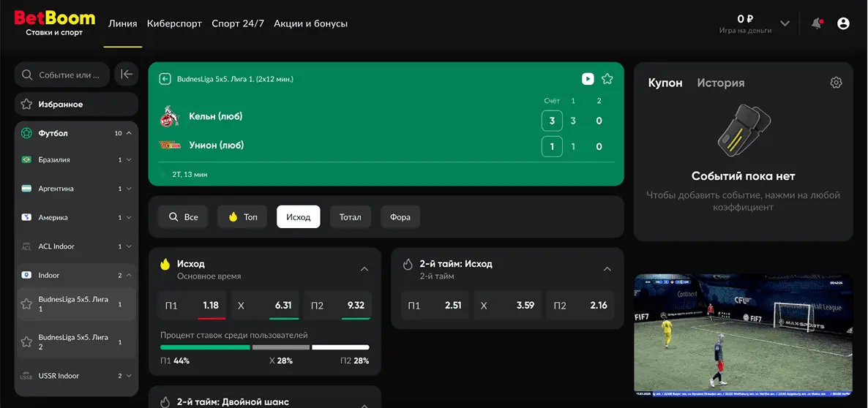This screenshot has width=868, height=408.
Task: Open coupon settings gear
Action: coord(836,83)
